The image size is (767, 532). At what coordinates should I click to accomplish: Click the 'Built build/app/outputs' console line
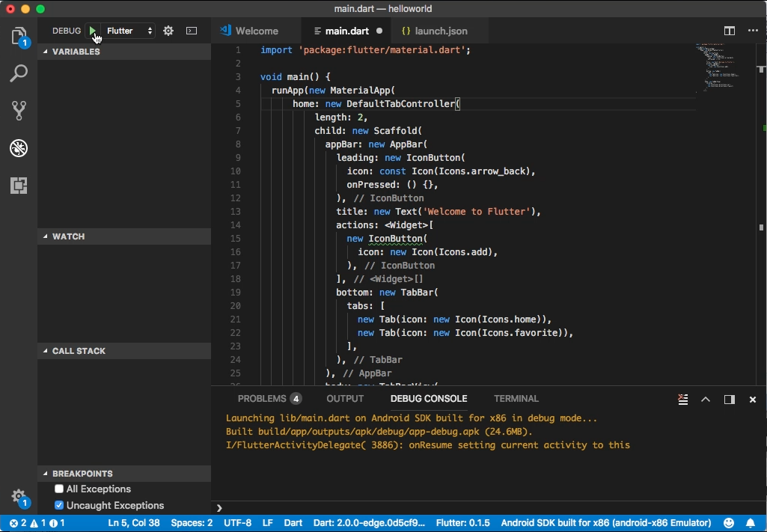point(379,432)
